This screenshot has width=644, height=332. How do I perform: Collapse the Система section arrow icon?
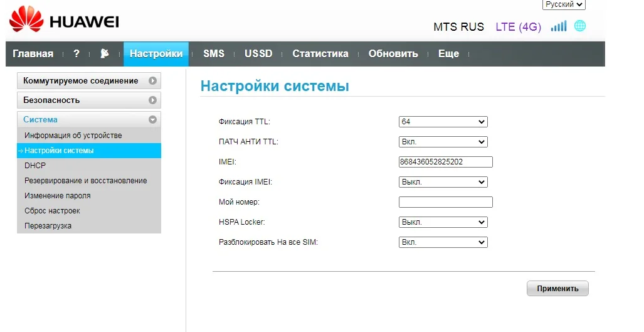[153, 120]
